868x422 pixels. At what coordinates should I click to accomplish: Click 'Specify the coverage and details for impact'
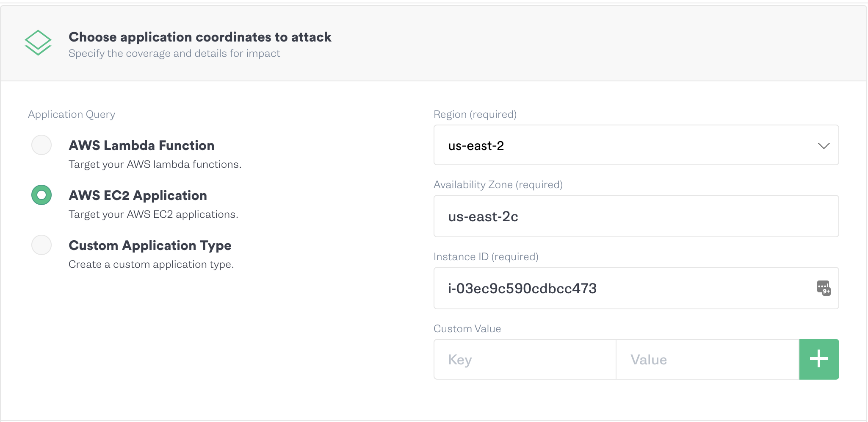pos(174,53)
